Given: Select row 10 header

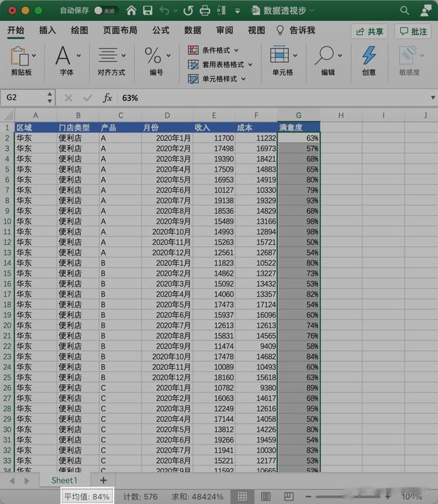Looking at the screenshot, I should (x=7, y=222).
